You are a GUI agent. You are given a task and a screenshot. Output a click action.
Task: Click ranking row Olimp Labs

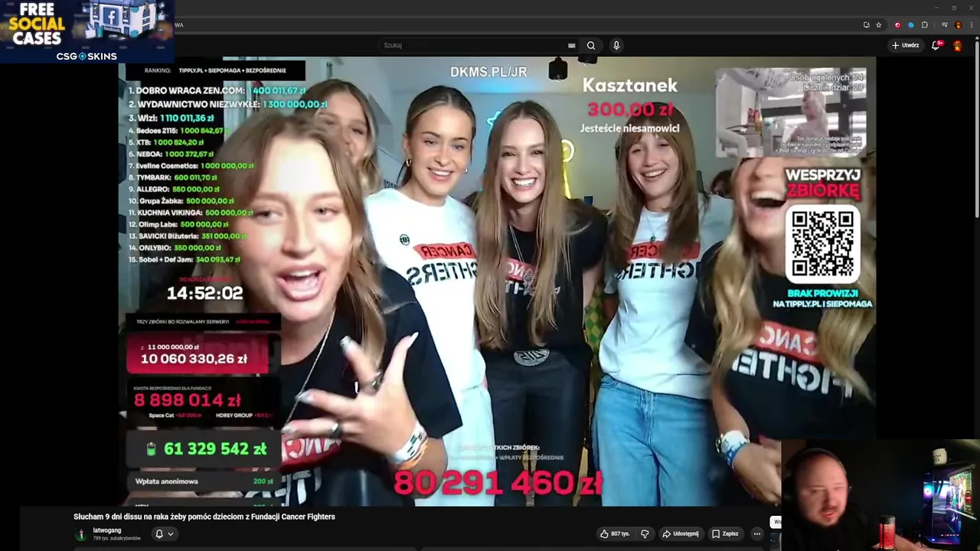click(x=178, y=224)
